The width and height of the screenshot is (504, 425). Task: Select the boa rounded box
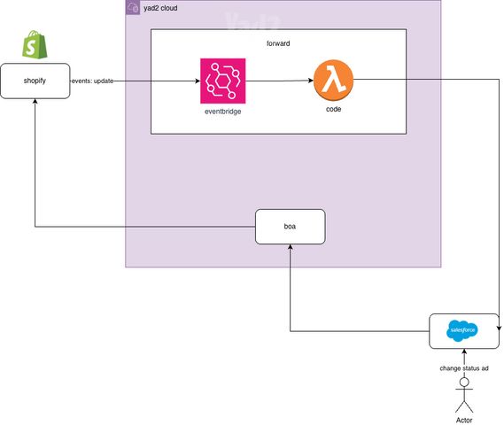click(290, 227)
